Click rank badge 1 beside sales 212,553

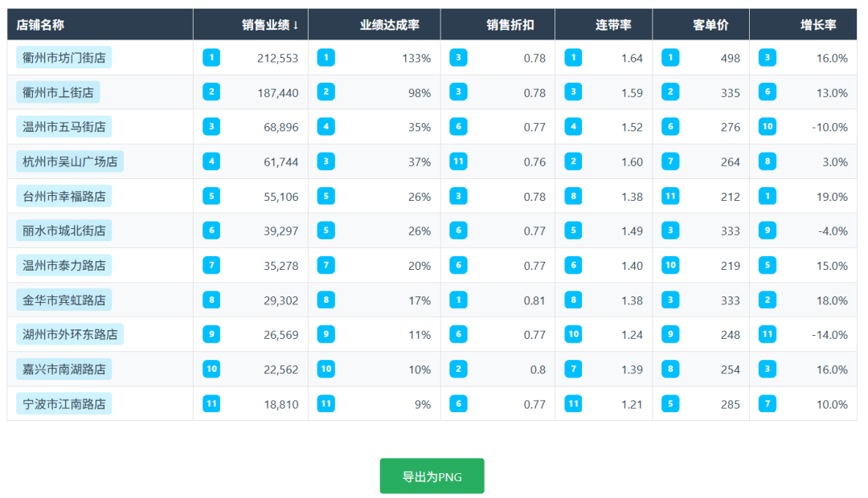coord(211,58)
